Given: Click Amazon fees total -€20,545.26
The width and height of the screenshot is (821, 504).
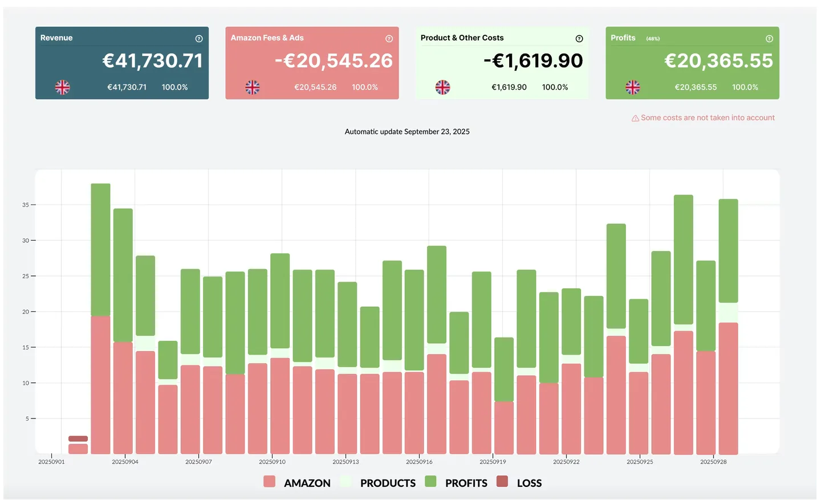Looking at the screenshot, I should pos(334,60).
